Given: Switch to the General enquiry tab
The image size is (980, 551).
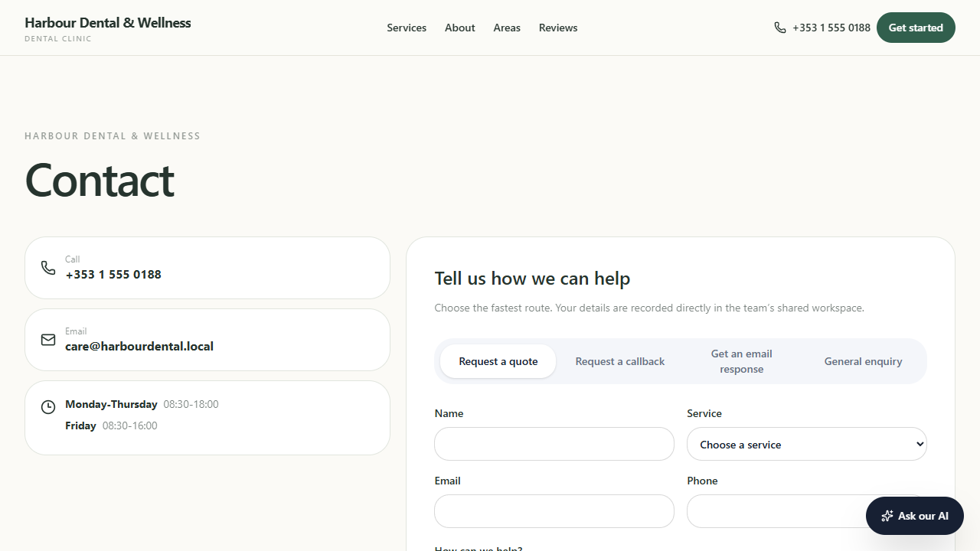Looking at the screenshot, I should click(x=864, y=361).
